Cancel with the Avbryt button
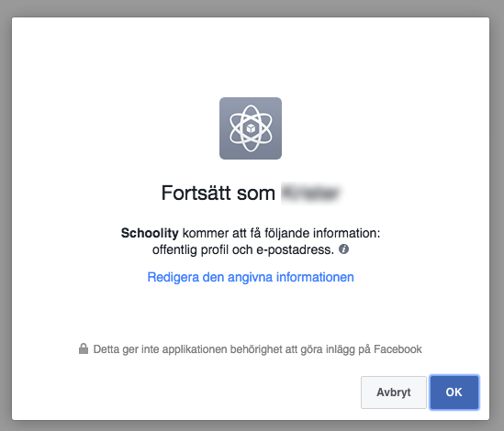Viewport: 504px width, 431px height. coord(394,392)
